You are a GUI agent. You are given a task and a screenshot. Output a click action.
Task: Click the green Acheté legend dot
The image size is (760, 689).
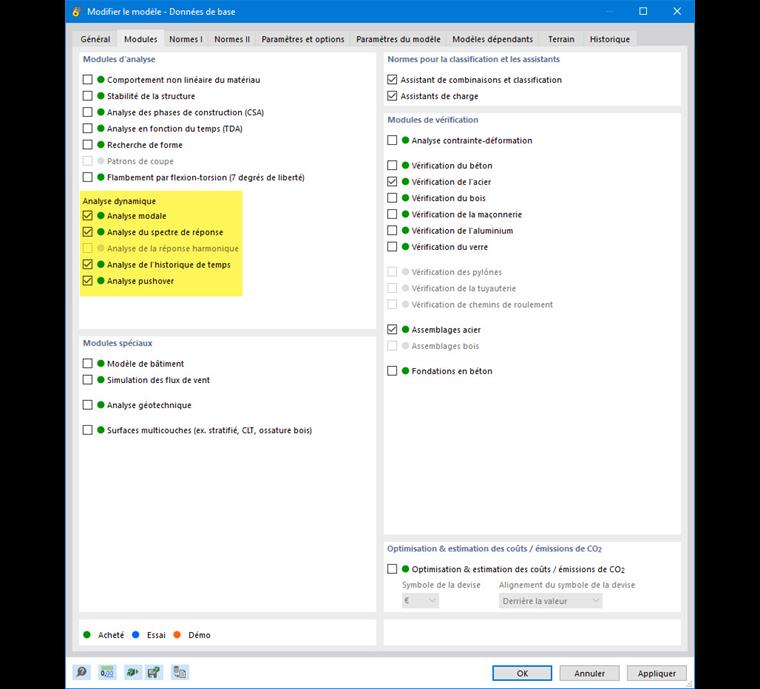click(x=87, y=635)
